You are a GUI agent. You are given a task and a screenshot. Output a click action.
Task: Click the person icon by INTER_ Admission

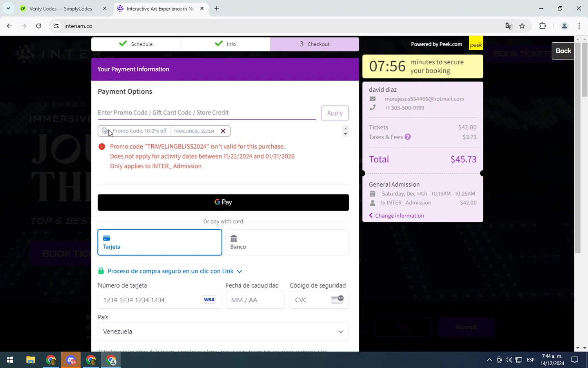[x=372, y=203]
